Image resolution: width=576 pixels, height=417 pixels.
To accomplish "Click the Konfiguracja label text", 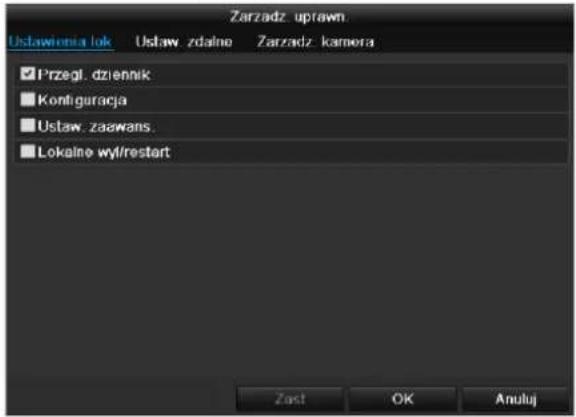I will click(82, 100).
